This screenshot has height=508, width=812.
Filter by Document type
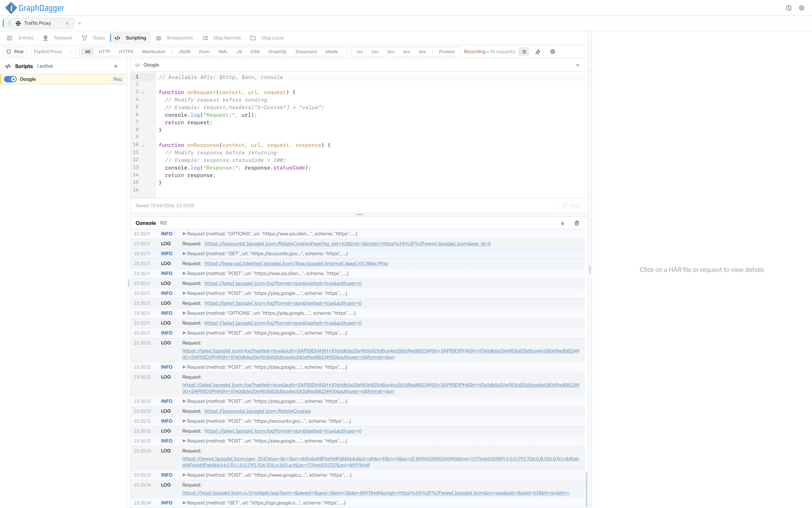(306, 52)
